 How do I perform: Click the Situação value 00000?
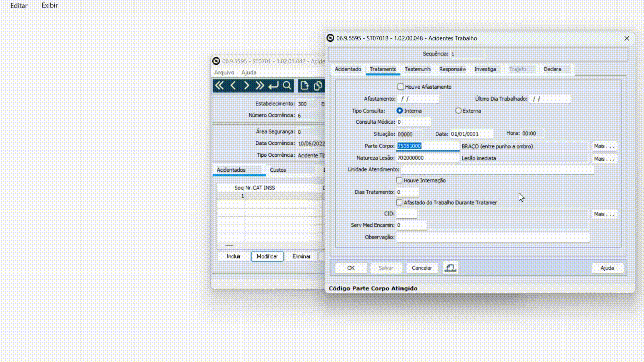click(x=409, y=134)
